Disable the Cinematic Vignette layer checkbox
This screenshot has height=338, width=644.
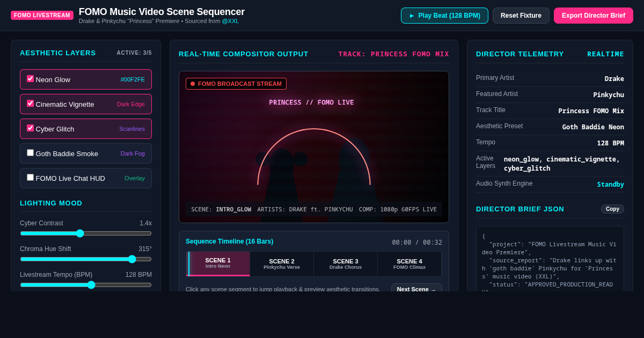[31, 104]
